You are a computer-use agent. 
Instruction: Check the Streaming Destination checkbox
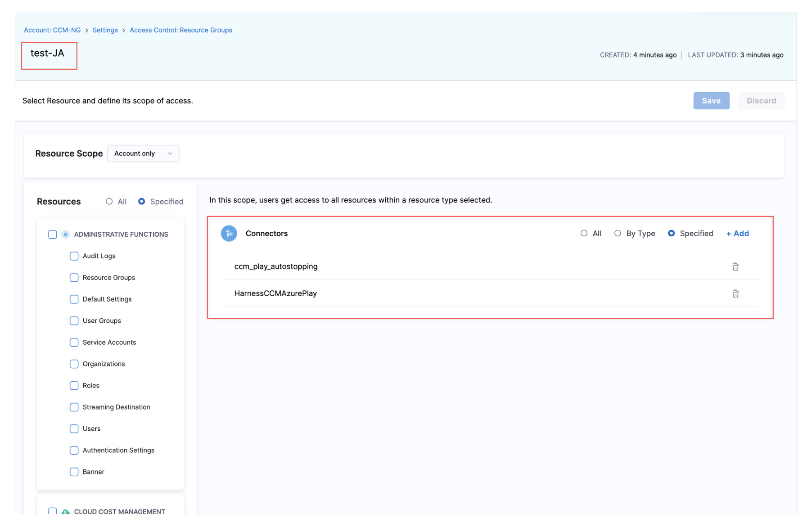click(74, 407)
